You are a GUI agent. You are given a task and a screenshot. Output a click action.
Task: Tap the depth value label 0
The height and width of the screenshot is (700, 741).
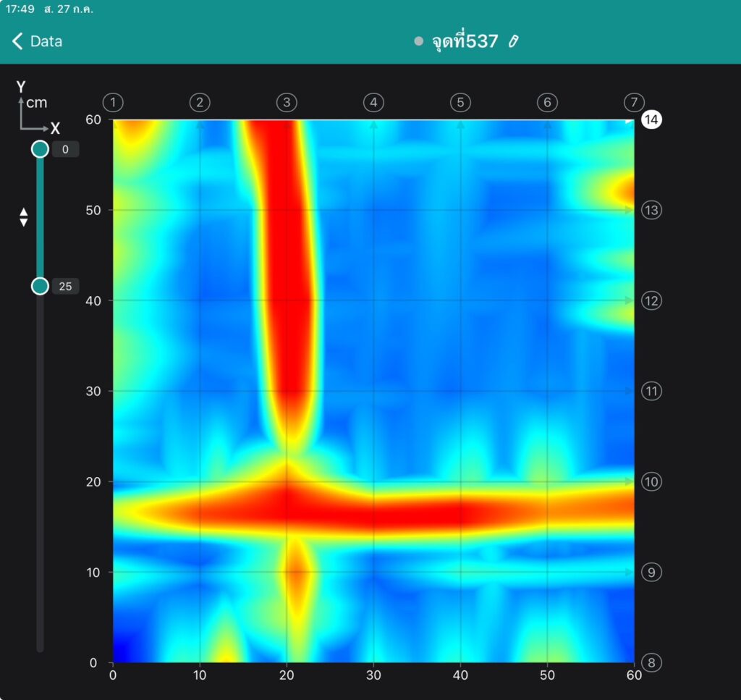[x=65, y=149]
